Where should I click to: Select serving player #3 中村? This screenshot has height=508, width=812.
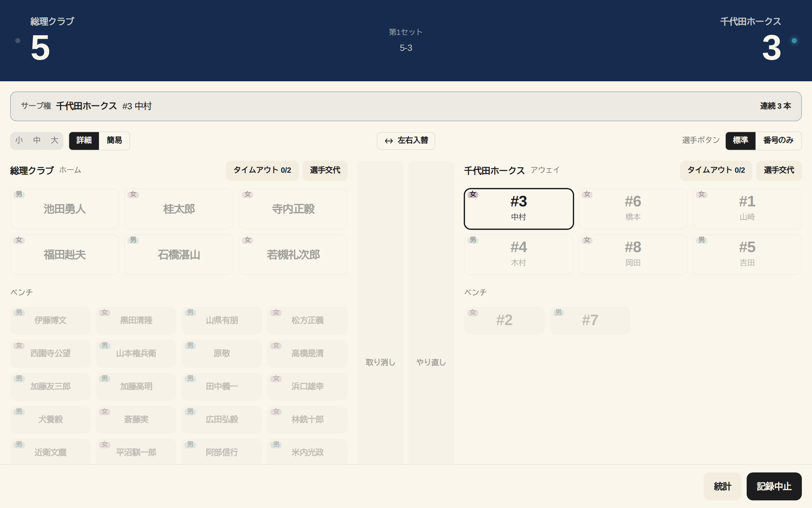click(519, 209)
